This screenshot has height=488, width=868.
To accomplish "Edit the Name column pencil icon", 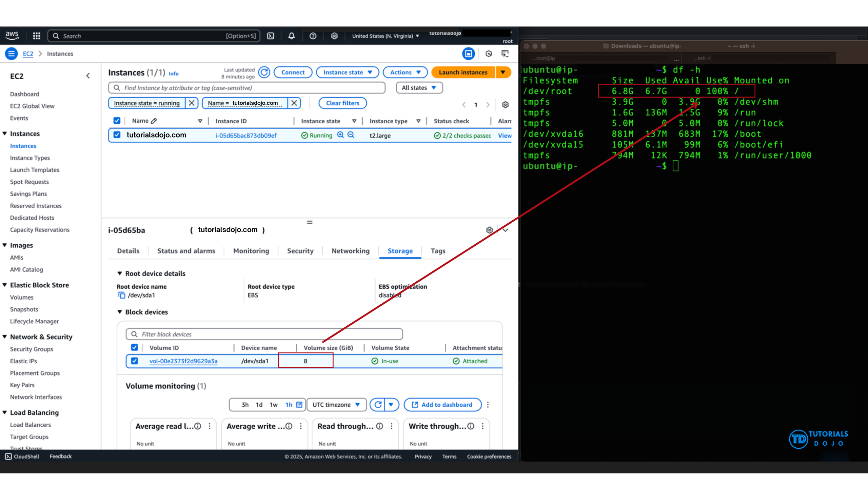I will 154,121.
